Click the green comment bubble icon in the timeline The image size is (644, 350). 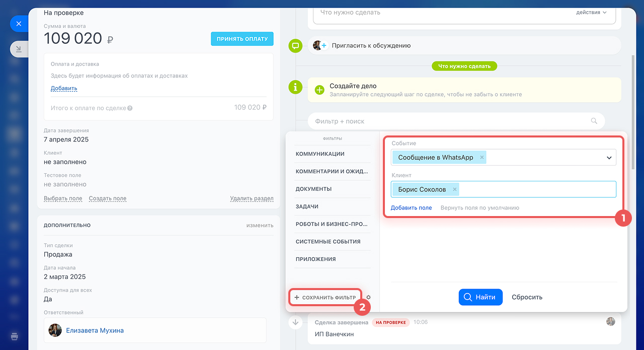[x=295, y=46]
